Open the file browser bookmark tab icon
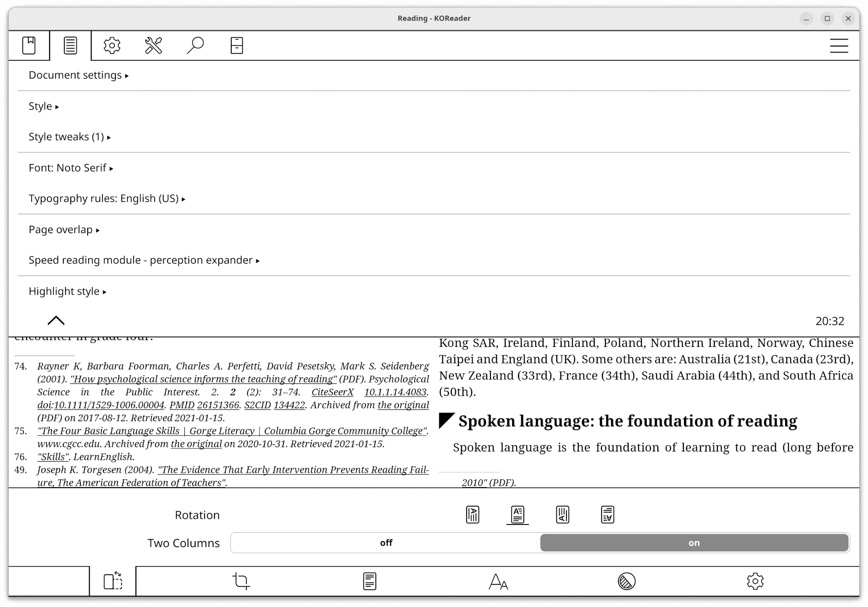The width and height of the screenshot is (868, 607). [29, 45]
